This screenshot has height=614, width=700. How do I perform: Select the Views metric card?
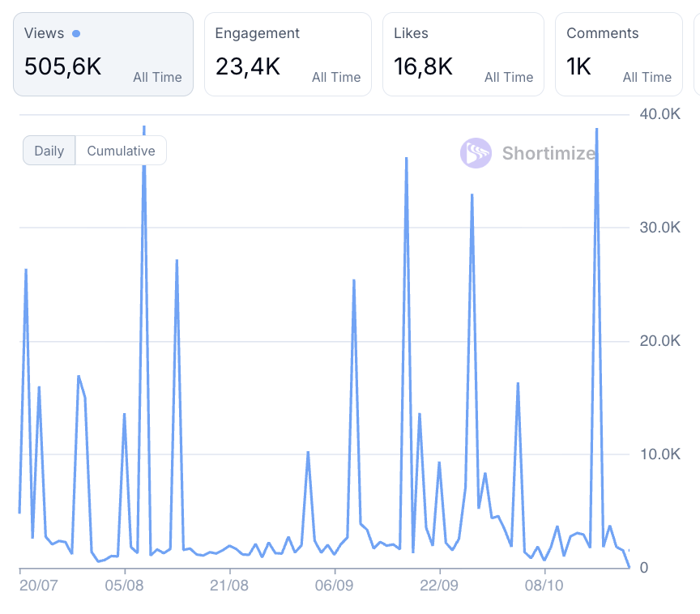pos(103,54)
